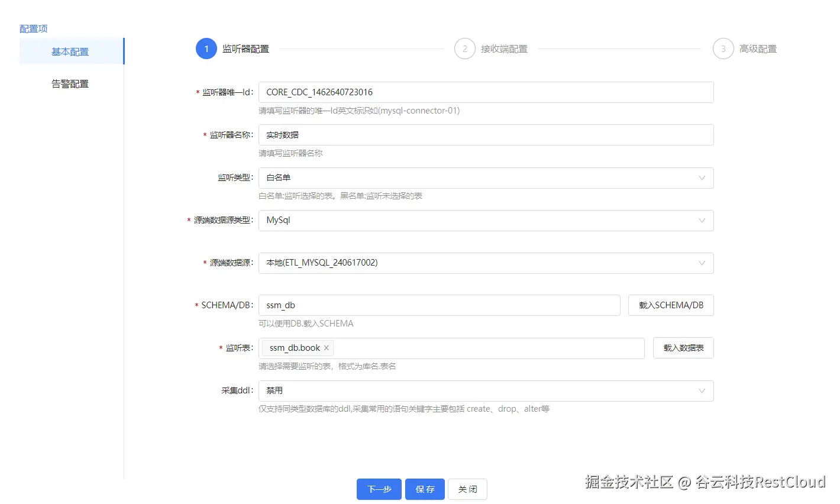Screen dimensions: 840x504
Task: Expand the 监听类型 dropdown showing 白名单
Action: [x=486, y=178]
